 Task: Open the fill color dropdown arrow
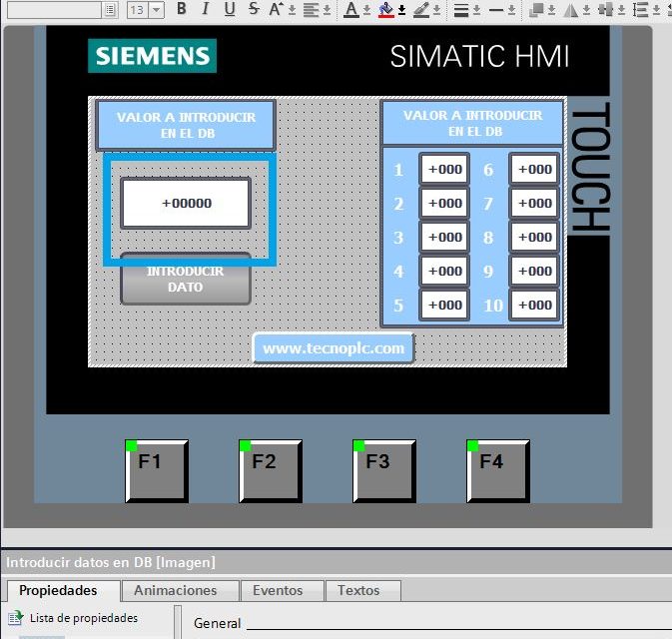coord(402,10)
